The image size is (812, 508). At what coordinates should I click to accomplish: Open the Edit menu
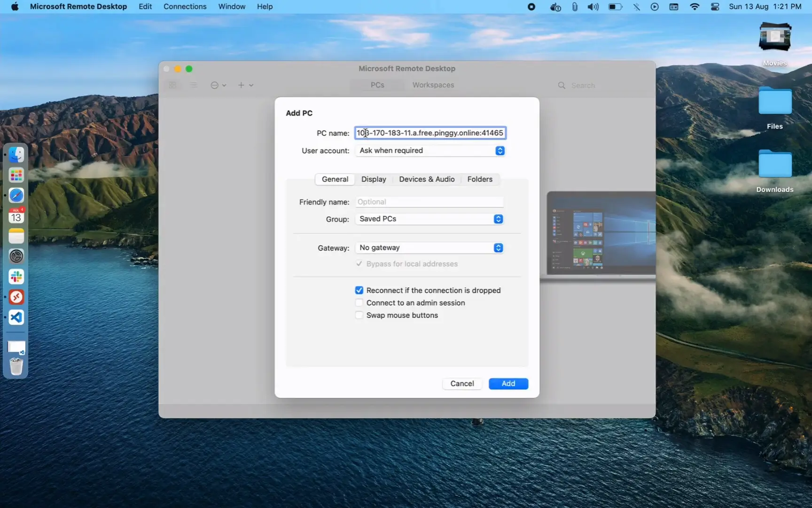145,7
